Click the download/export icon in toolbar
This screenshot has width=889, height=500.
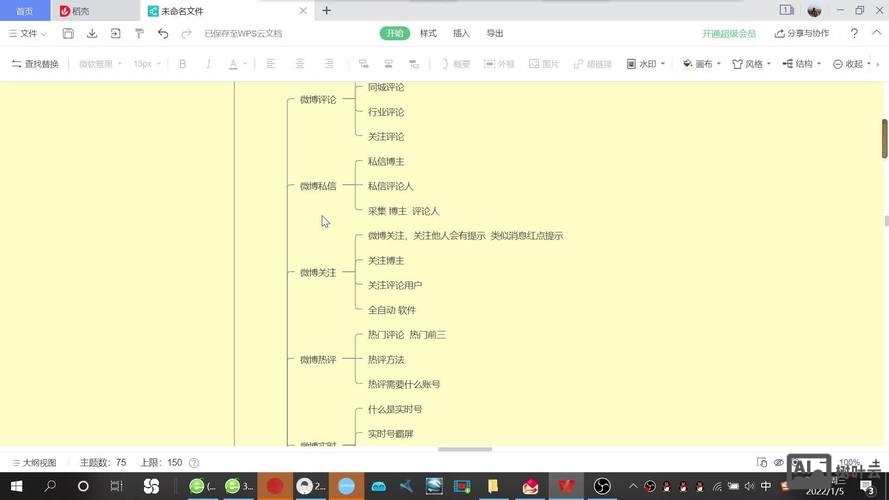click(92, 33)
